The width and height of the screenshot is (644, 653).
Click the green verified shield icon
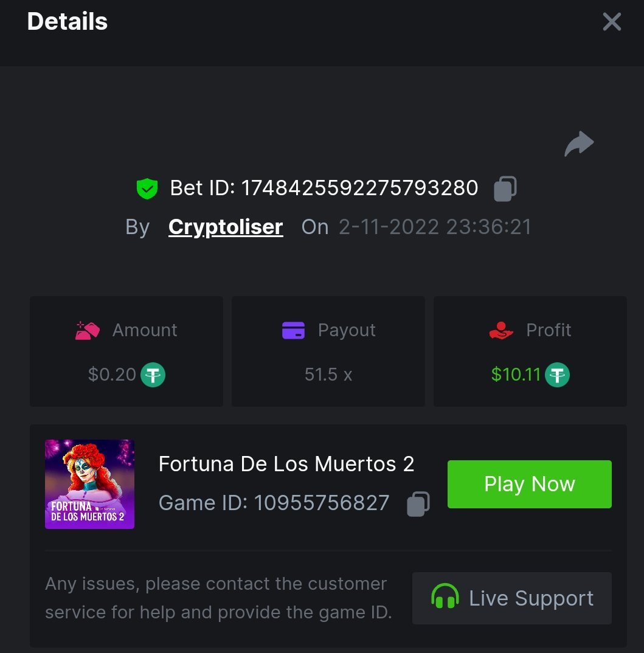[147, 188]
